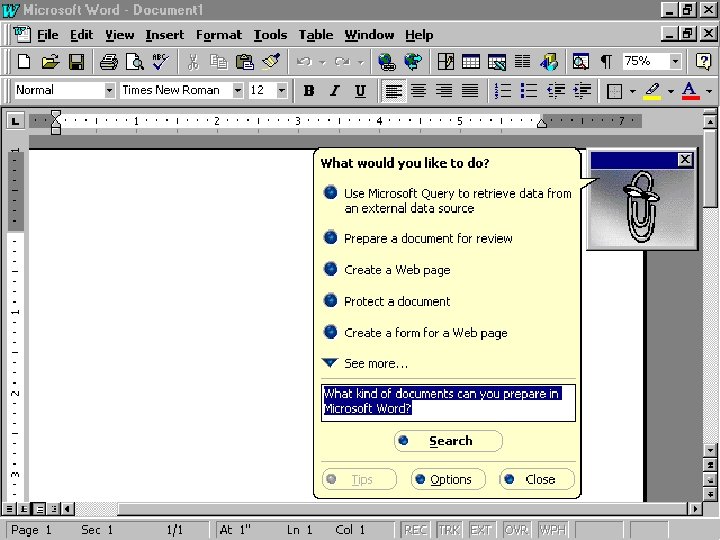Click the ruler tab type selector
This screenshot has height=540, width=720.
point(15,121)
